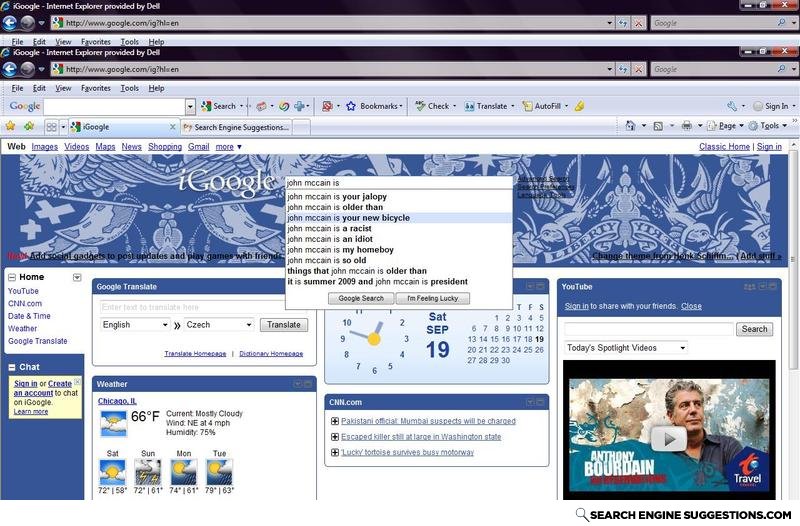The image size is (800, 526).
Task: Click the RSS feeds icon in command bar
Action: (x=658, y=126)
